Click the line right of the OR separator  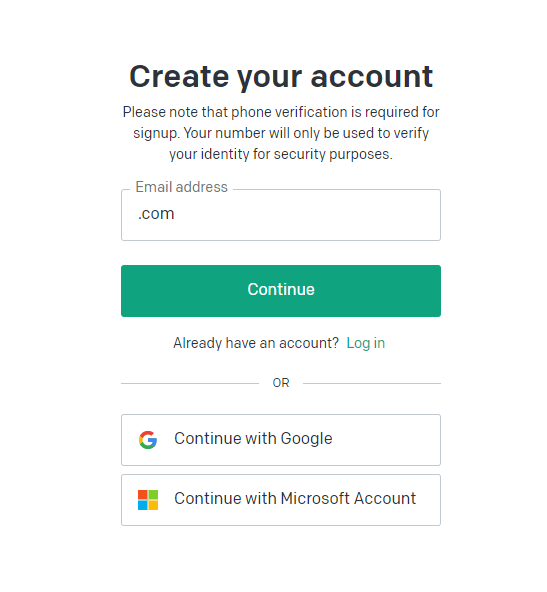[372, 383]
